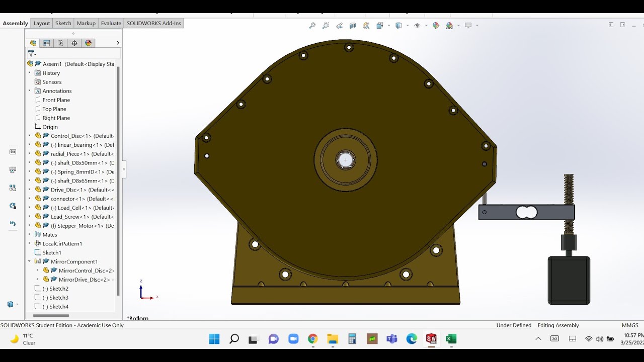Expand the Mates folder
Image resolution: width=644 pixels, height=362 pixels.
pyautogui.click(x=29, y=235)
